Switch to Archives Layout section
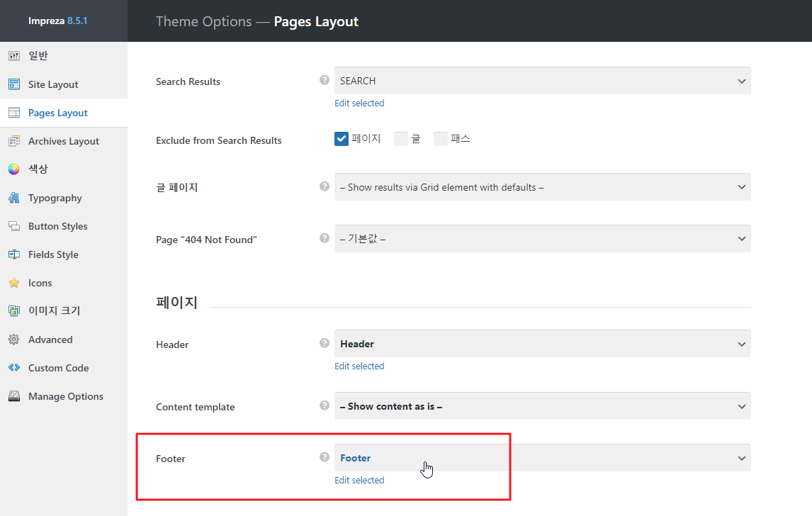The width and height of the screenshot is (812, 516). pos(64,141)
